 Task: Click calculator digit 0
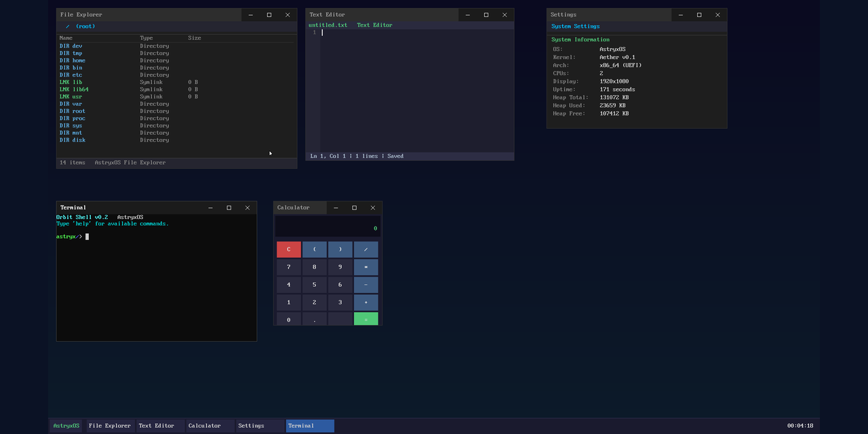point(289,319)
